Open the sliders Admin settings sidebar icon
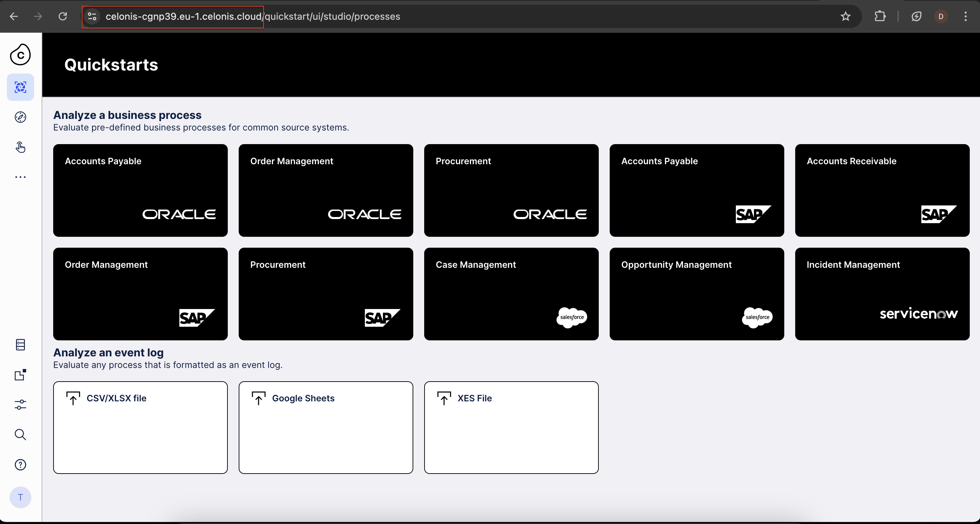The height and width of the screenshot is (524, 980). click(20, 405)
